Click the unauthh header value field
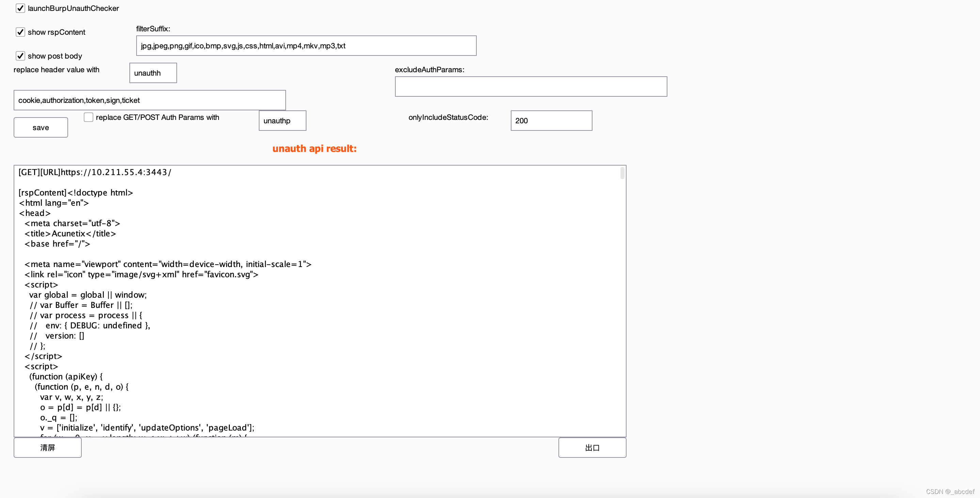The image size is (980, 498). (x=153, y=73)
